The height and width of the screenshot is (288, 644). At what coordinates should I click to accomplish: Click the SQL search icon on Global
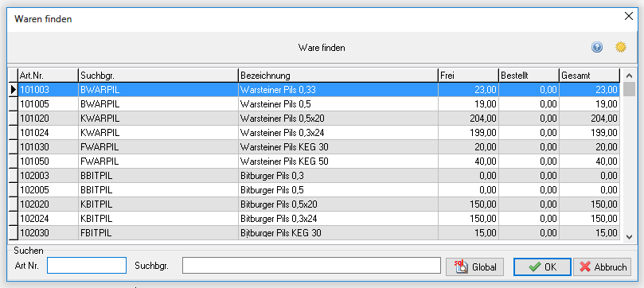click(x=461, y=267)
